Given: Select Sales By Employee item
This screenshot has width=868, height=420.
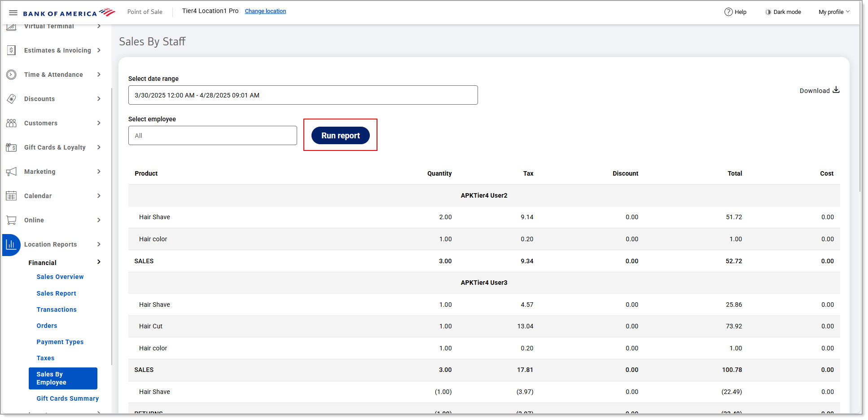Looking at the screenshot, I should tap(63, 378).
